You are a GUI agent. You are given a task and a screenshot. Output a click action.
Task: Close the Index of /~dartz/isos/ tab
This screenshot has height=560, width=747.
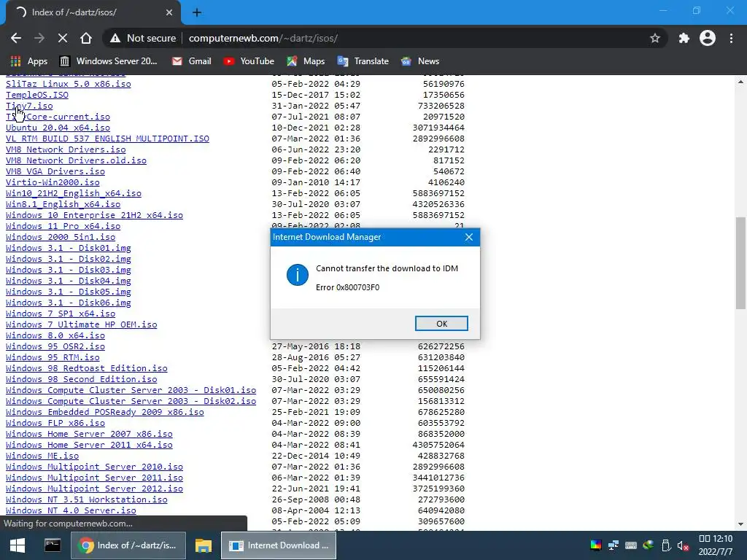click(x=169, y=12)
